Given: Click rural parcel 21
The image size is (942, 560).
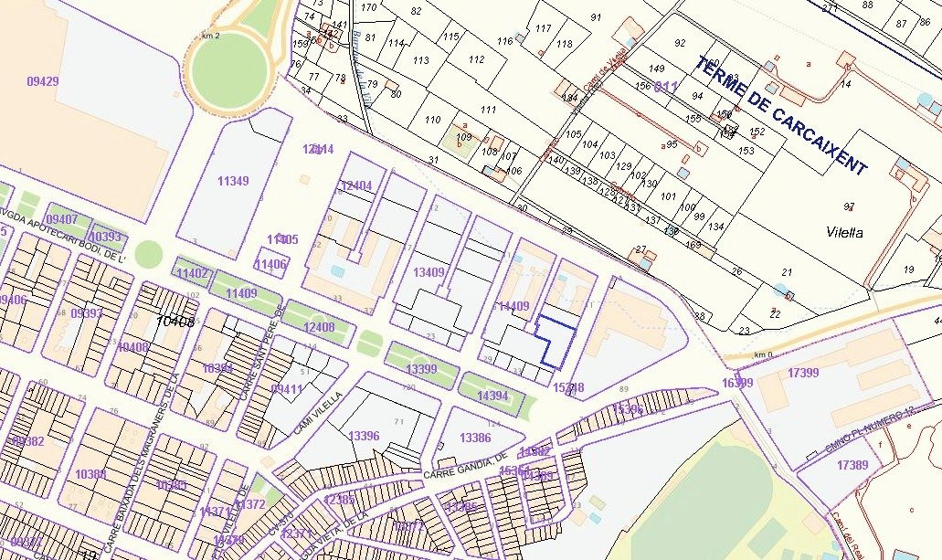Looking at the screenshot, I should coord(787,272).
